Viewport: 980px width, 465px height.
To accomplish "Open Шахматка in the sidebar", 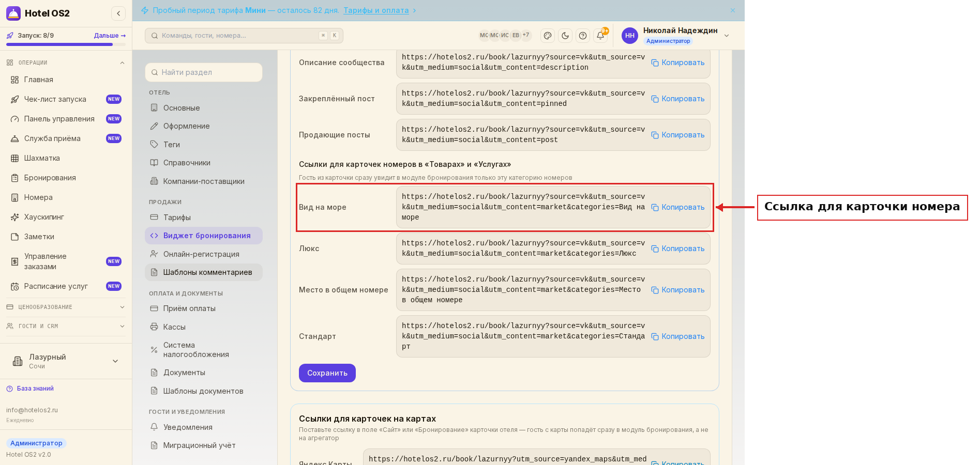I will pyautogui.click(x=66, y=158).
